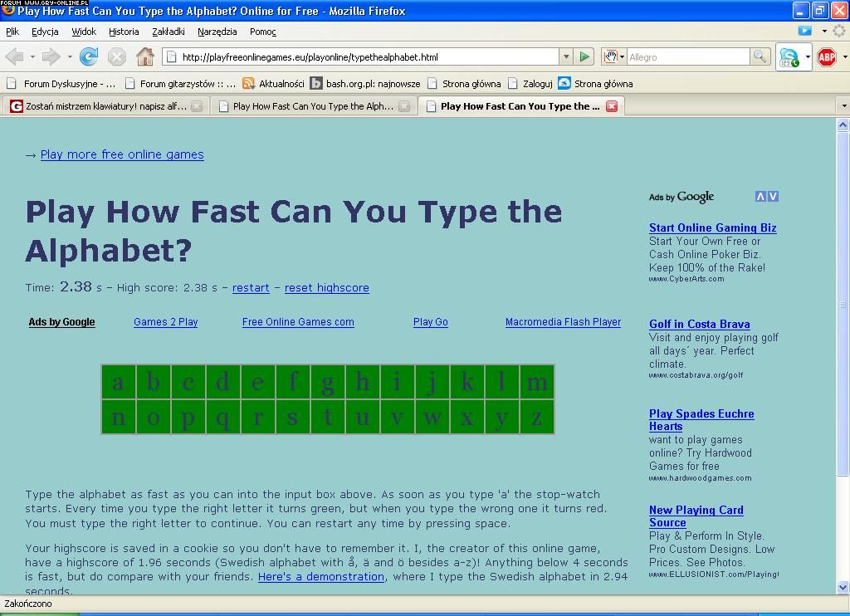Open the Edycja menu
This screenshot has height=616, width=850.
[x=45, y=32]
